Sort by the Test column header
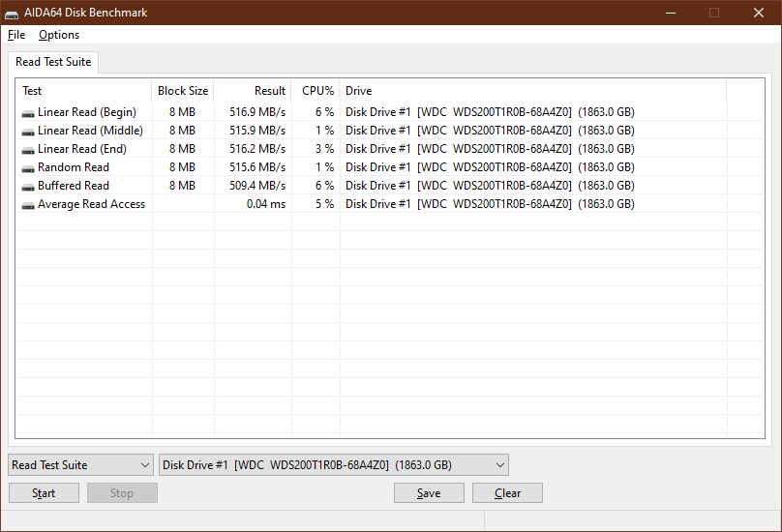 coord(84,91)
